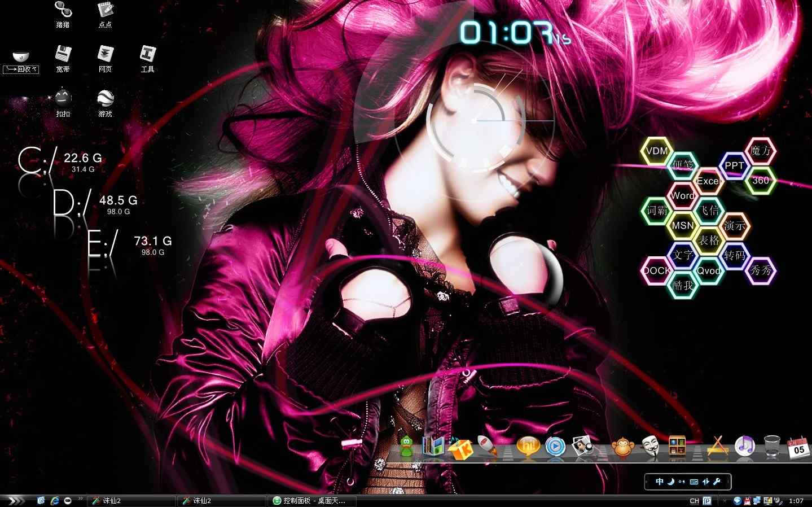Launch the 演示 hexagon shortcut
Image resolution: width=812 pixels, height=507 pixels.
(735, 226)
